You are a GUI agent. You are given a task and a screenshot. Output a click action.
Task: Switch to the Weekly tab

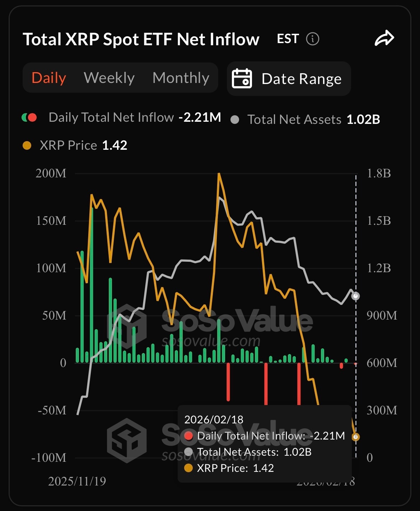[x=109, y=78]
